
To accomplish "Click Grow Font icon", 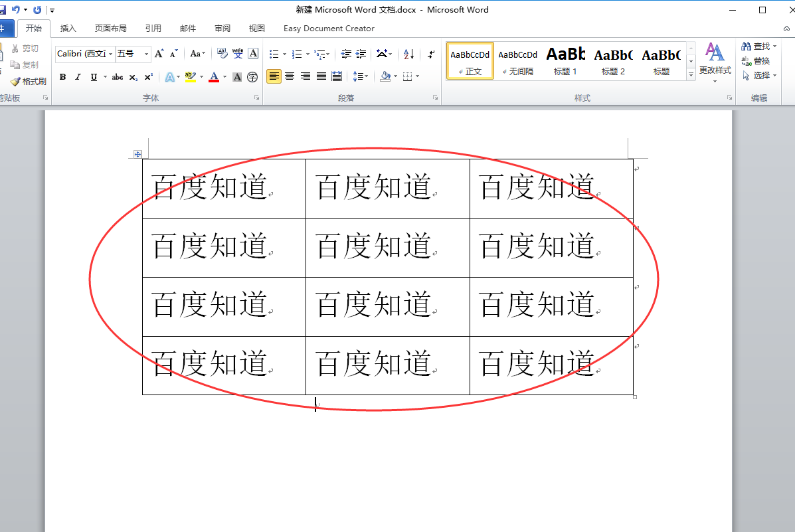I will 159,54.
